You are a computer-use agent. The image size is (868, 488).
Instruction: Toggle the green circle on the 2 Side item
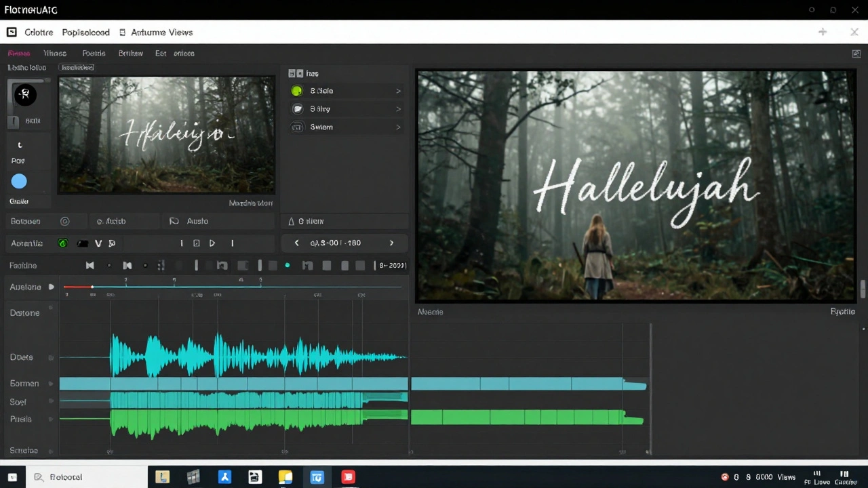point(296,90)
